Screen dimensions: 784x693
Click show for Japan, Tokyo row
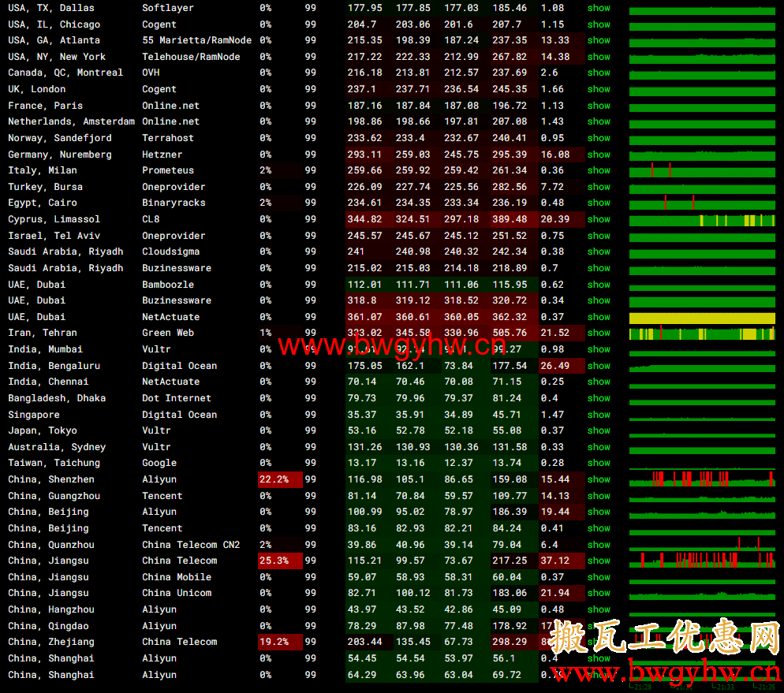(x=599, y=430)
